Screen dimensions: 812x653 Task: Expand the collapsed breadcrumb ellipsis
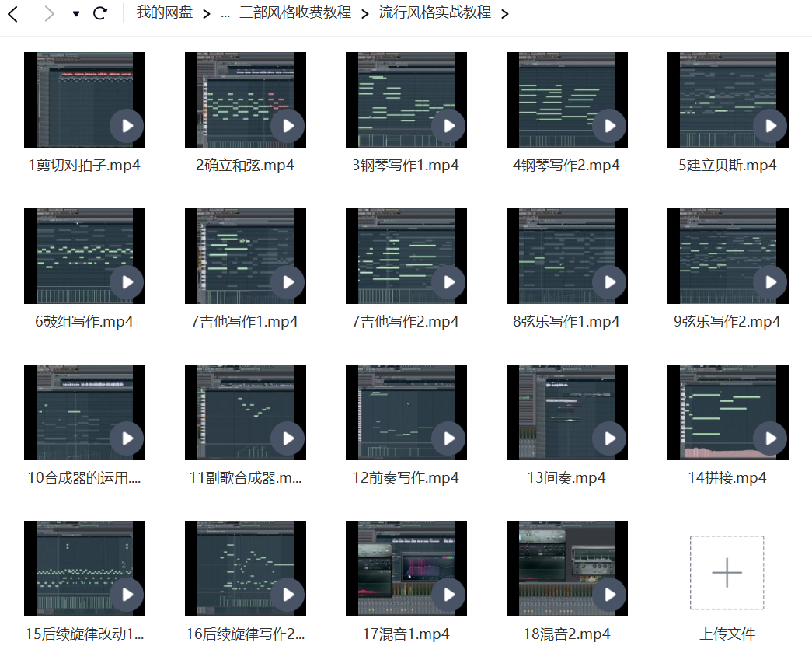pos(225,13)
